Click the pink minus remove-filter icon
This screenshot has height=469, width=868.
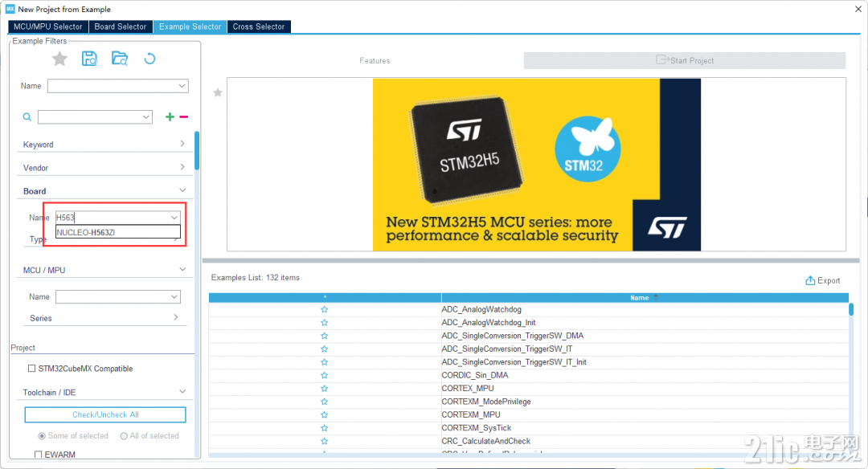click(184, 116)
